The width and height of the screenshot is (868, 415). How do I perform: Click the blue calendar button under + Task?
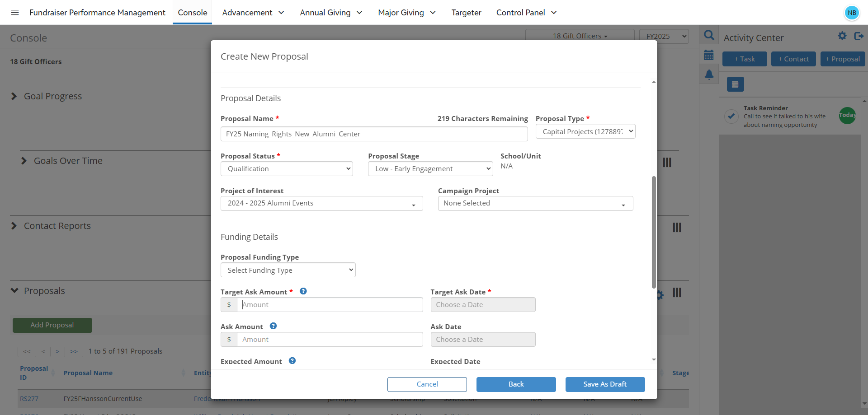(x=735, y=84)
